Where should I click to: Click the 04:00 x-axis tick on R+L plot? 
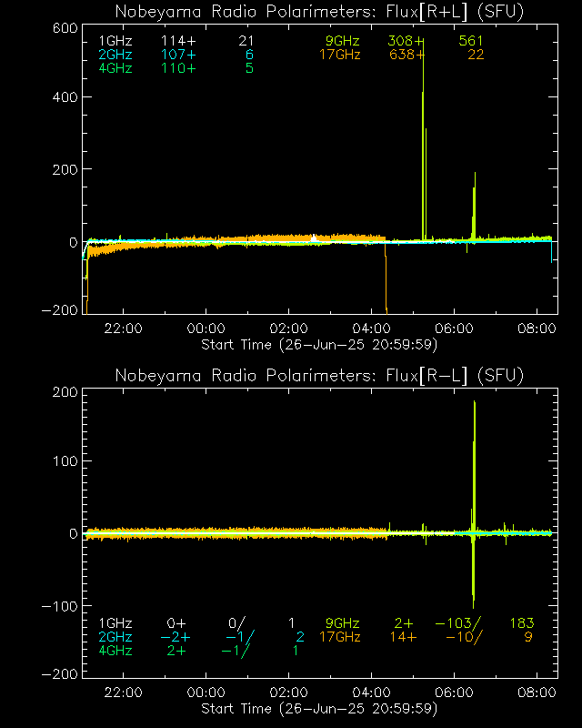pos(371,329)
